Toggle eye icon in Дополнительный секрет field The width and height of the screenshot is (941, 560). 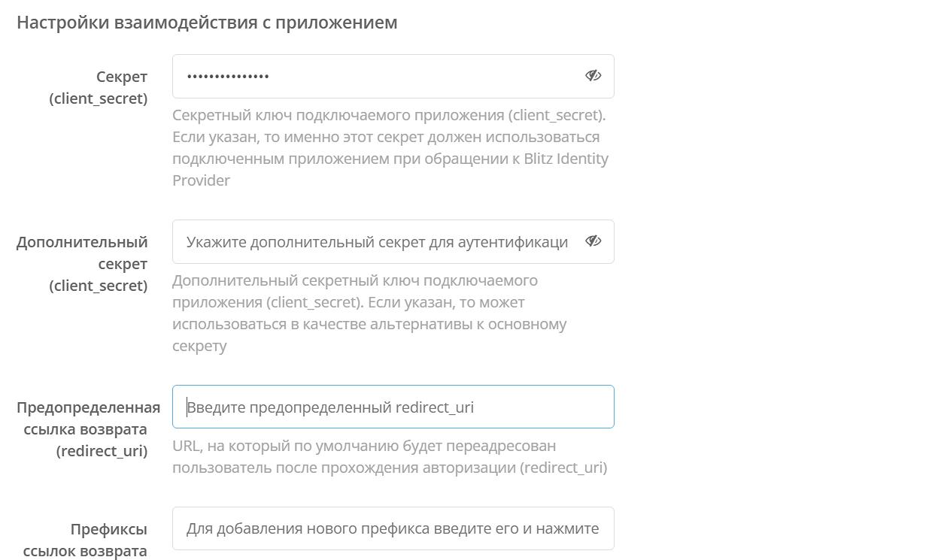(x=593, y=241)
